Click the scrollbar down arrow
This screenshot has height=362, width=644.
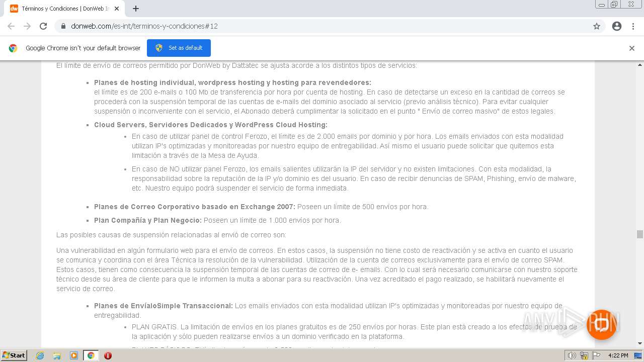point(640,344)
